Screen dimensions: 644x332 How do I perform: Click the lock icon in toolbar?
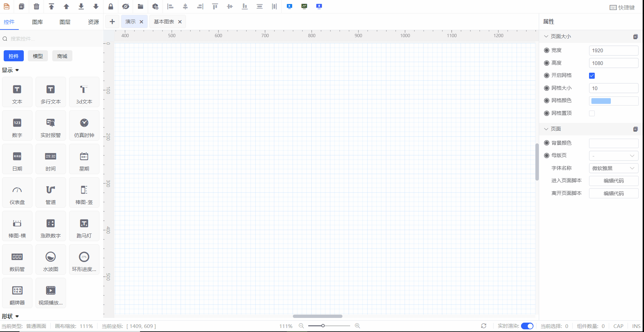coord(111,6)
